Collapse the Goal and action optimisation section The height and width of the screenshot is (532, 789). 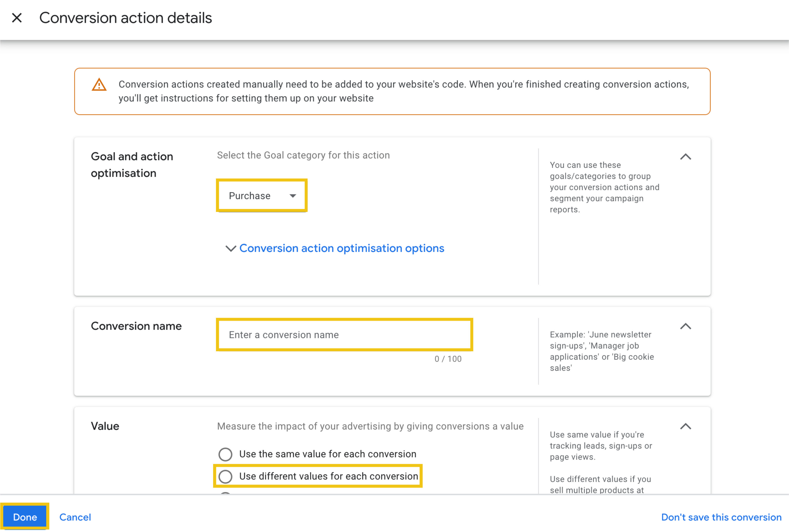[685, 157]
